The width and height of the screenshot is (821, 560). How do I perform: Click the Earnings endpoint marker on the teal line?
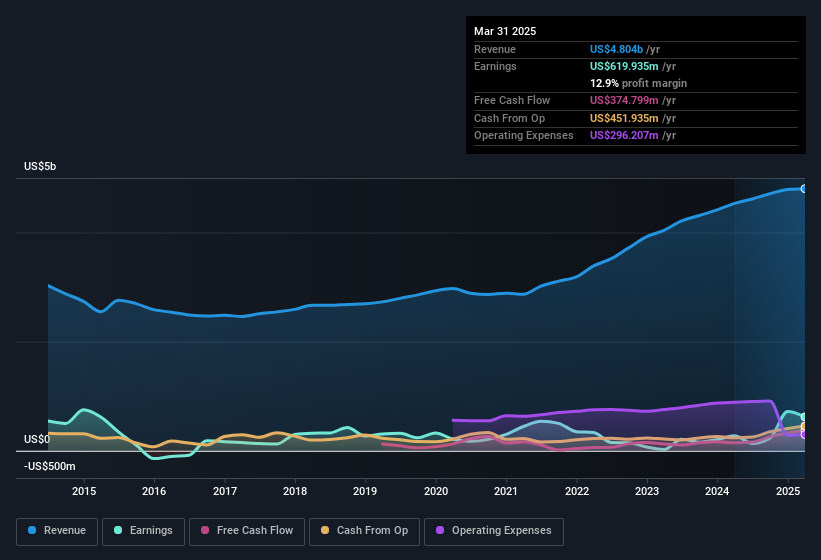(804, 417)
